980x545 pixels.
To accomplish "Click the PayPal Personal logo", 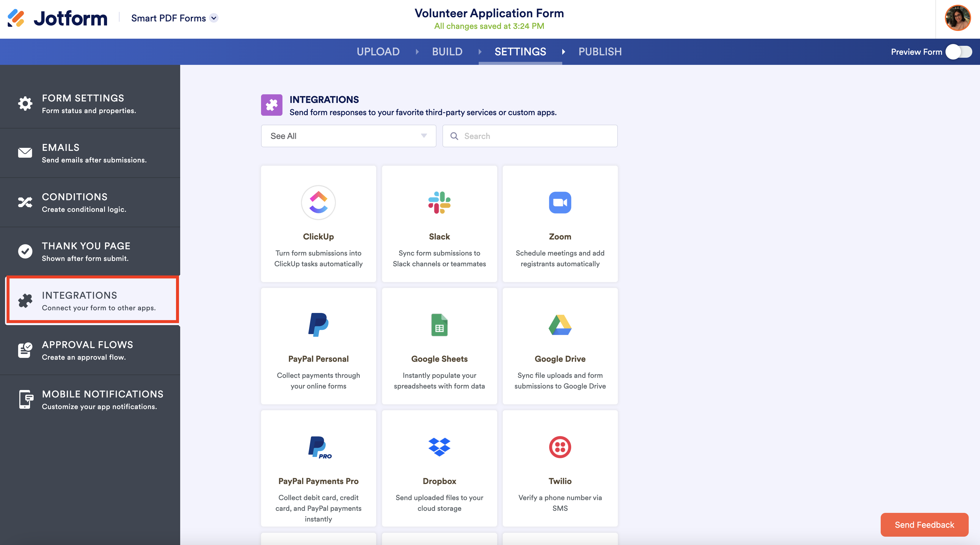I will pyautogui.click(x=318, y=325).
